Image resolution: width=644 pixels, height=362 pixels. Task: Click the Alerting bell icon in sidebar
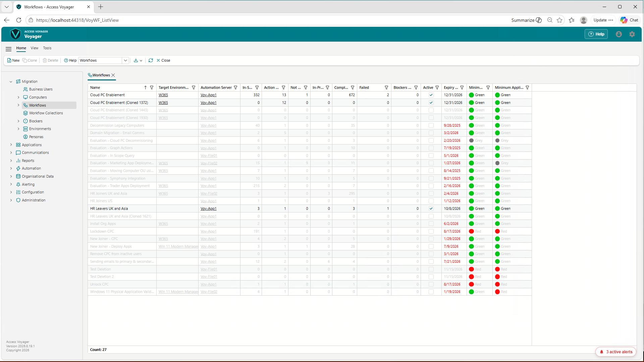pyautogui.click(x=18, y=185)
